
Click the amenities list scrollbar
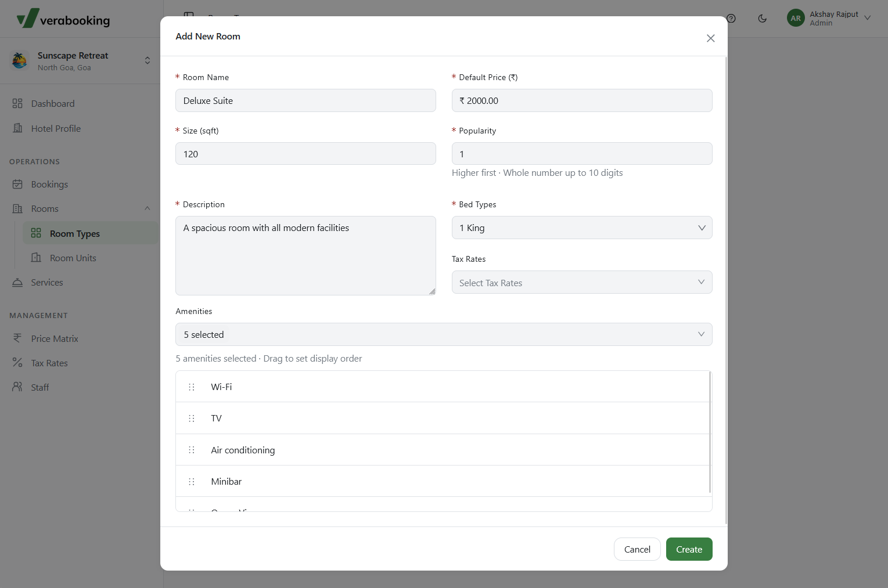(x=710, y=432)
